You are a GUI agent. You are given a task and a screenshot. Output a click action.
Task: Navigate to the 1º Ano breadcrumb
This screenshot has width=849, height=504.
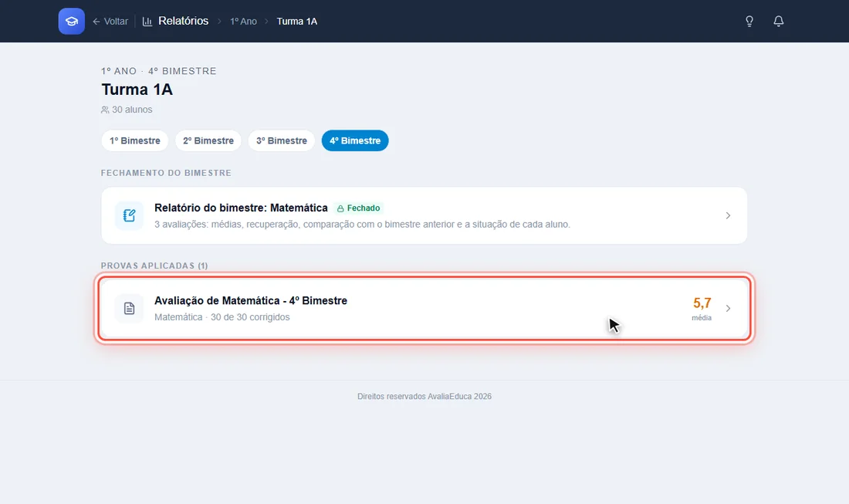pyautogui.click(x=243, y=21)
